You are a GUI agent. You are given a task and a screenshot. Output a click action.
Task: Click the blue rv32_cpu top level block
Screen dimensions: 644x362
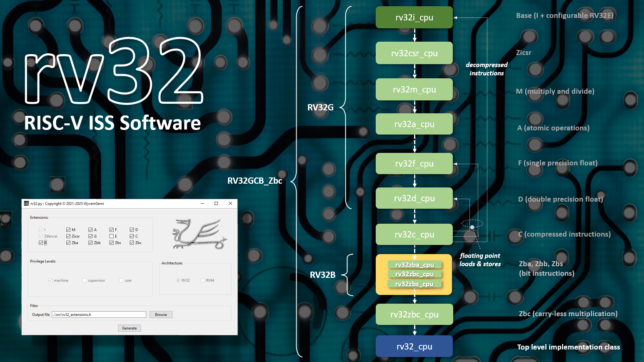pos(414,347)
